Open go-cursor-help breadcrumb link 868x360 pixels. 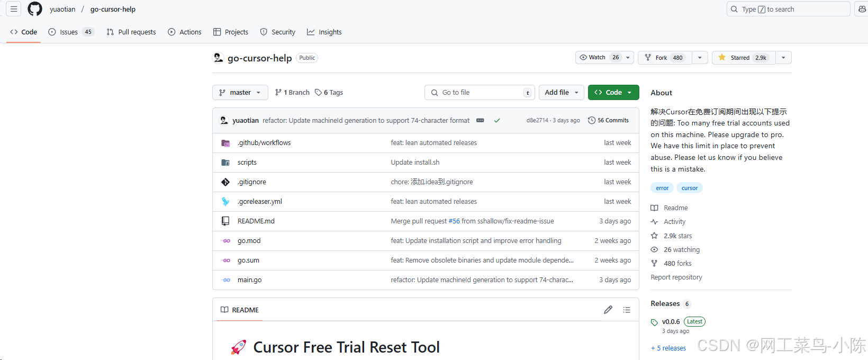click(113, 9)
